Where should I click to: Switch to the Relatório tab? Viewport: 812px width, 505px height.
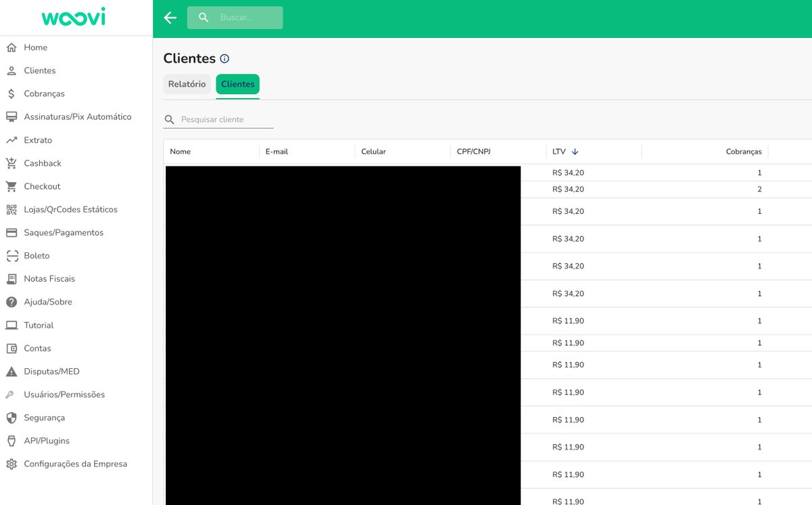coord(187,85)
